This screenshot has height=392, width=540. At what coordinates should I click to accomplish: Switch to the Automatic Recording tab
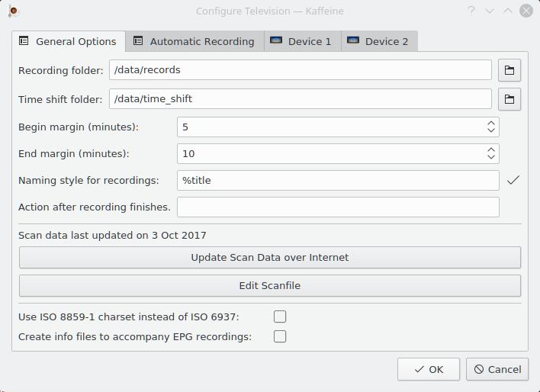pos(195,41)
